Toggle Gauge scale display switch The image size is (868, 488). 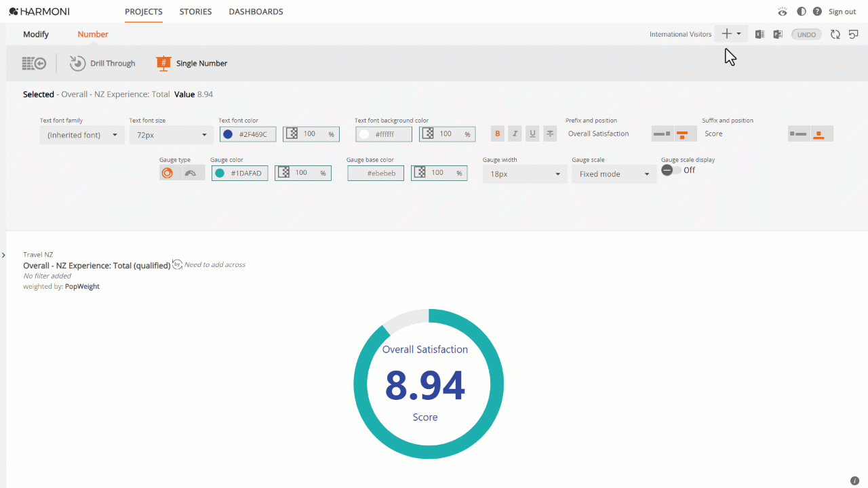[x=671, y=170]
